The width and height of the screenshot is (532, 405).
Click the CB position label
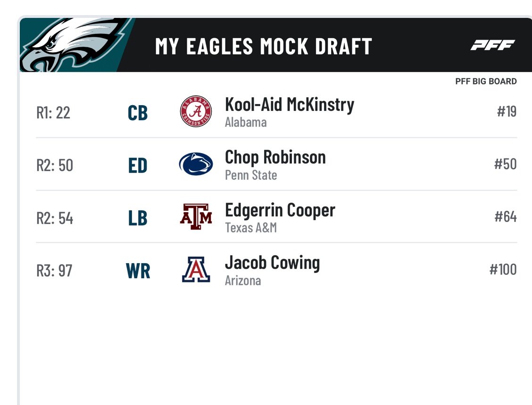(138, 113)
